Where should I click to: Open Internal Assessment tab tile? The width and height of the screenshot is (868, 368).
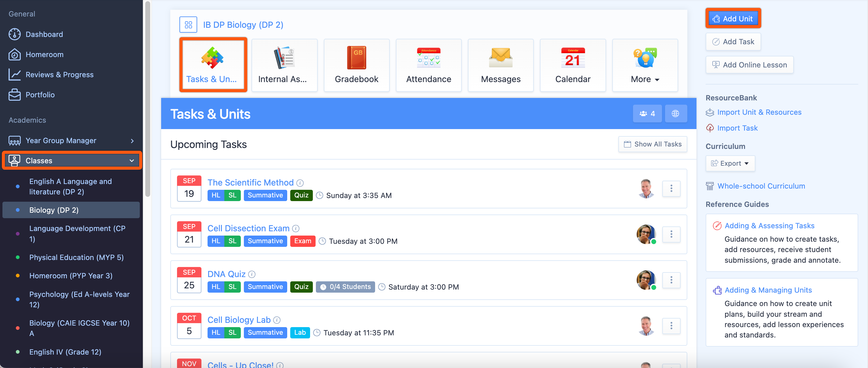[x=284, y=65]
